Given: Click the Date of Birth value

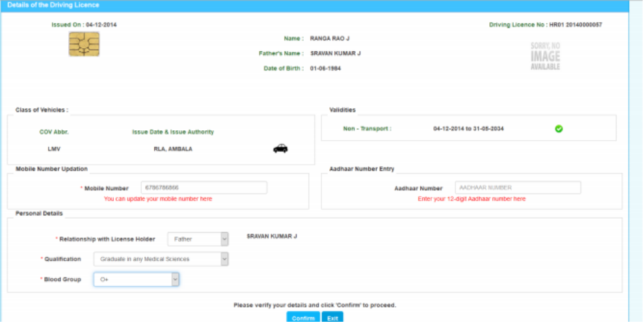Looking at the screenshot, I should tap(325, 68).
